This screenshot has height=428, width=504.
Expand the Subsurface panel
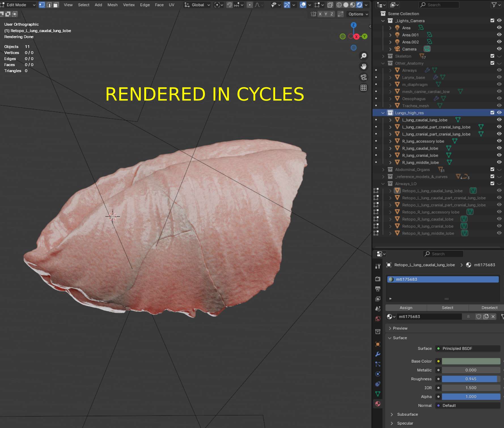pos(407,414)
